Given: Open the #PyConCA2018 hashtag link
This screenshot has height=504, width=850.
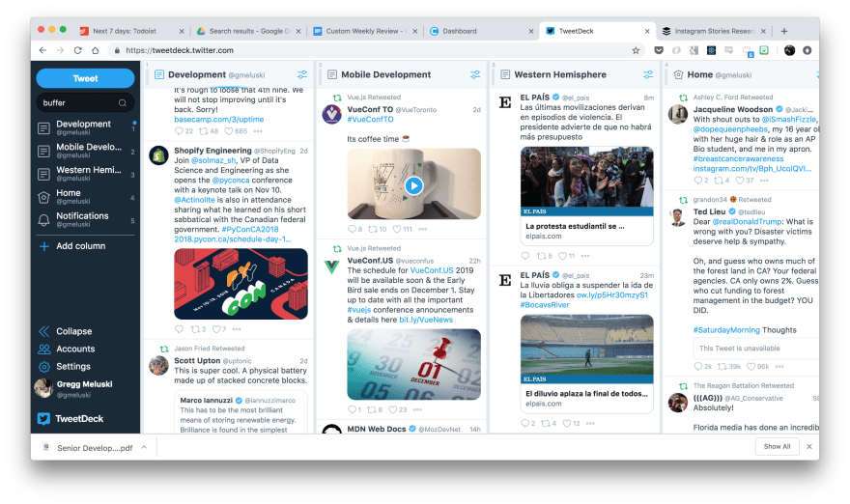Looking at the screenshot, I should [x=250, y=229].
